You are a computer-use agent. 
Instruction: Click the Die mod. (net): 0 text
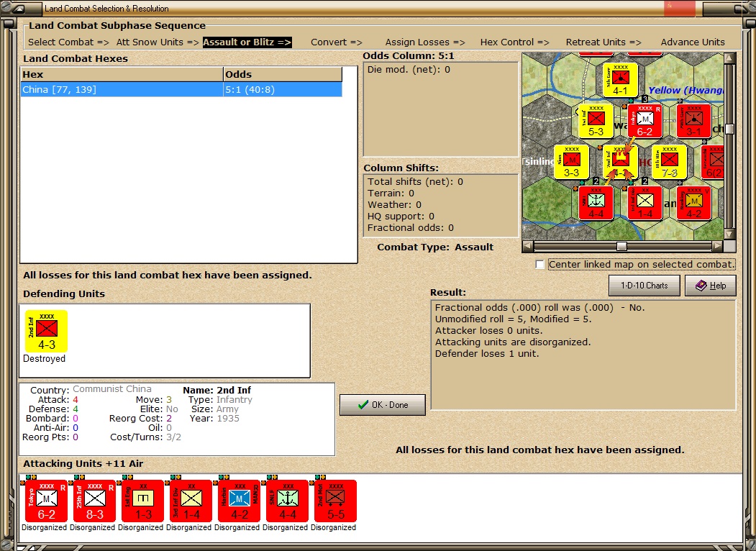tap(409, 70)
